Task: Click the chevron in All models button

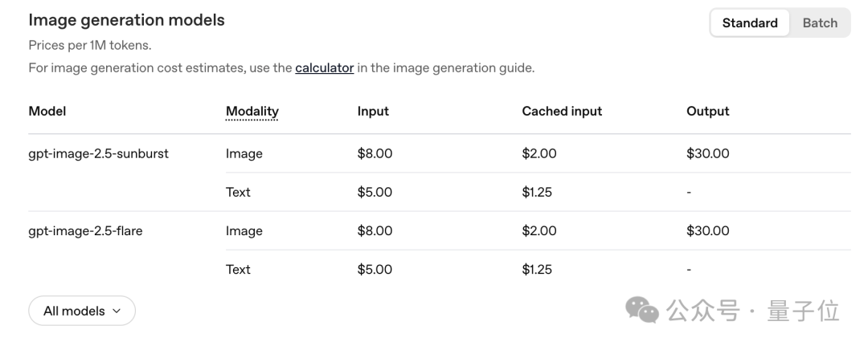Action: [x=117, y=311]
